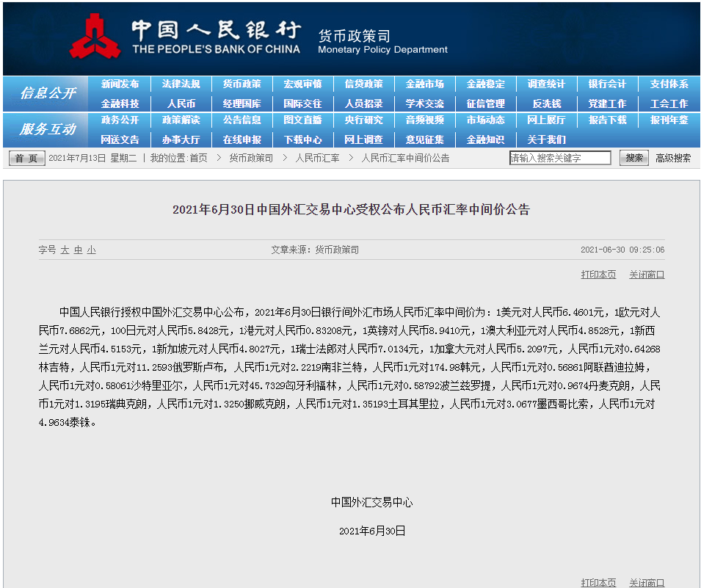Open the 网送文告 navigation item
This screenshot has height=588, width=701.
click(x=120, y=140)
